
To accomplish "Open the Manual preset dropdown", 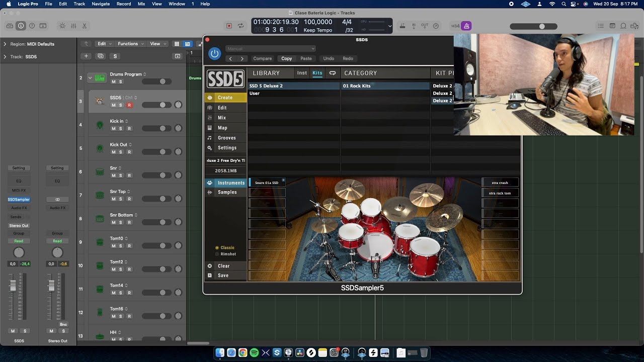I will tap(271, 49).
